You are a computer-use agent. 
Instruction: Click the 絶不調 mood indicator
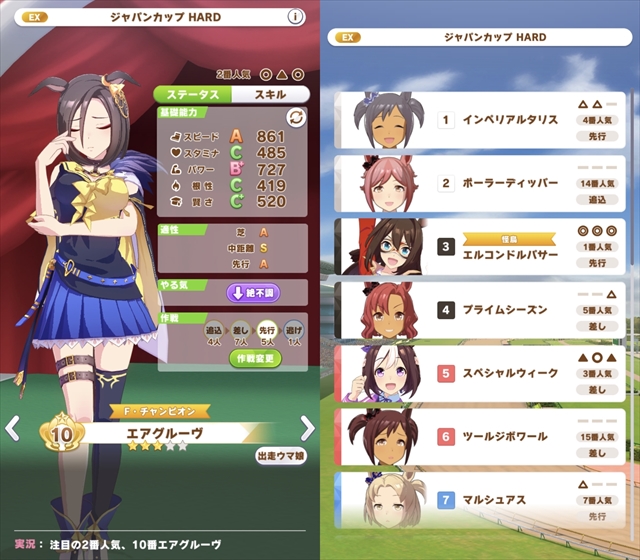pyautogui.click(x=253, y=293)
